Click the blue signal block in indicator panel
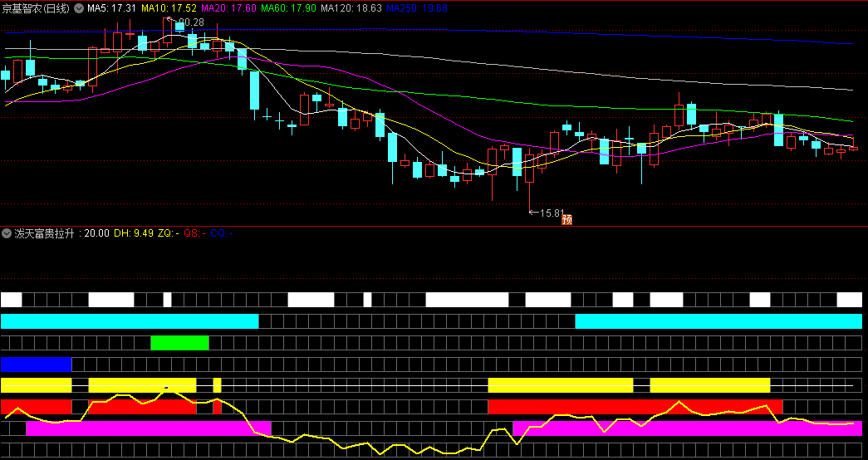Viewport: 868px width, 460px height. [x=37, y=365]
